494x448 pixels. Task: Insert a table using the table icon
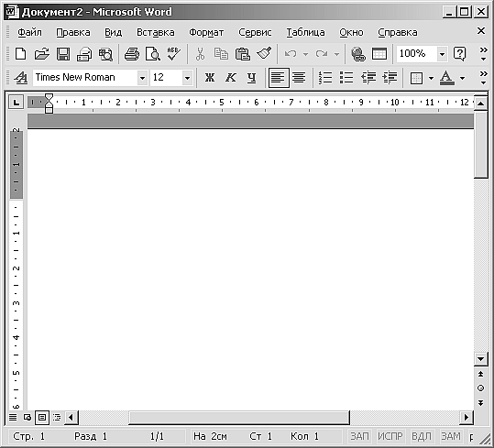tap(379, 54)
